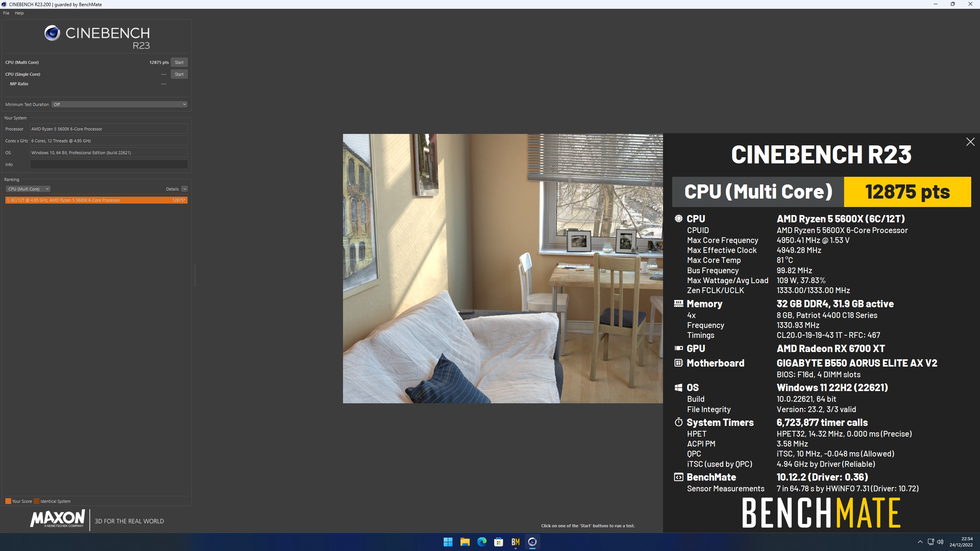980x551 pixels.
Task: Click the Cinebench taskbar icon
Action: [532, 542]
